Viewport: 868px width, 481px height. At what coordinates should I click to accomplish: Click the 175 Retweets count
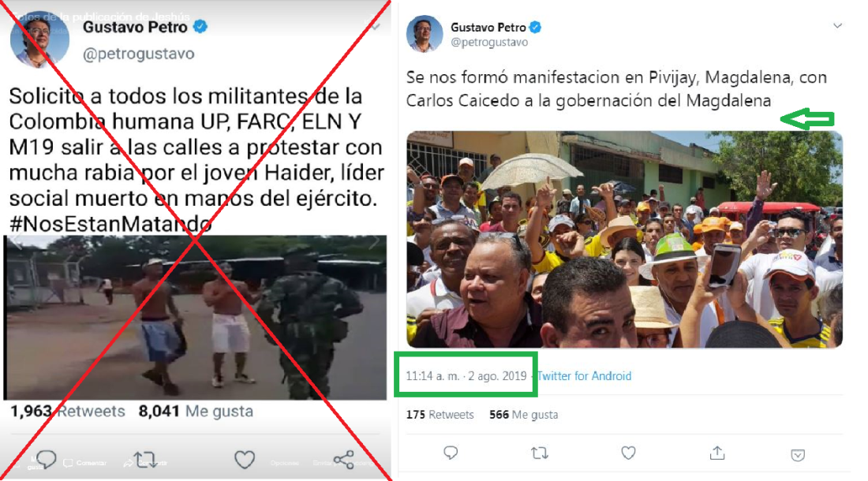pos(440,415)
